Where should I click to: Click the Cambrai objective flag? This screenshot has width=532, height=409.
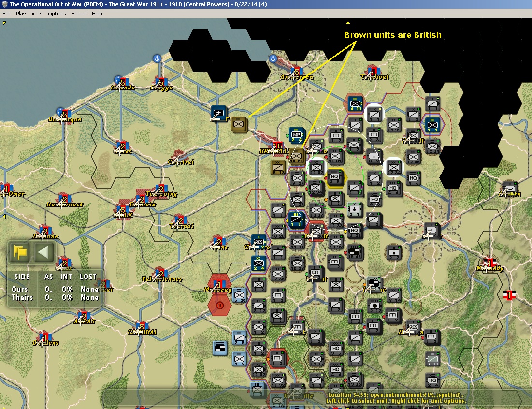click(142, 326)
